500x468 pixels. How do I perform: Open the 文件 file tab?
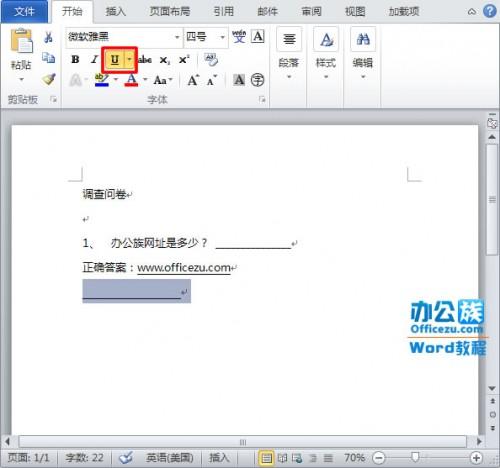click(24, 11)
